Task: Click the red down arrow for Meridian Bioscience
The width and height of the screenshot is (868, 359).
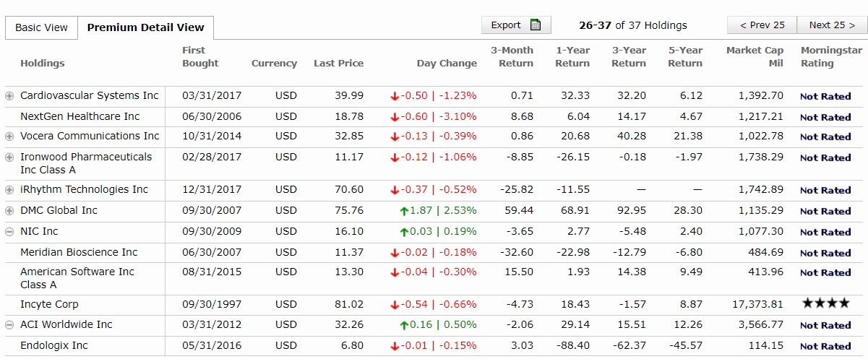Action: [x=395, y=253]
